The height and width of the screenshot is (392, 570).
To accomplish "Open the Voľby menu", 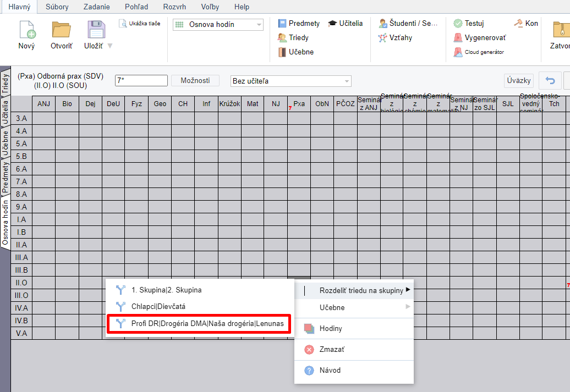I will click(210, 7).
